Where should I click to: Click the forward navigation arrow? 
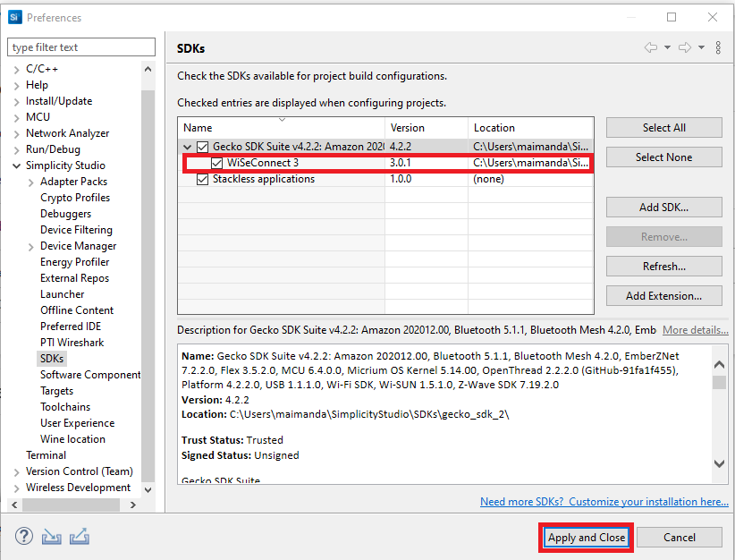tap(684, 47)
